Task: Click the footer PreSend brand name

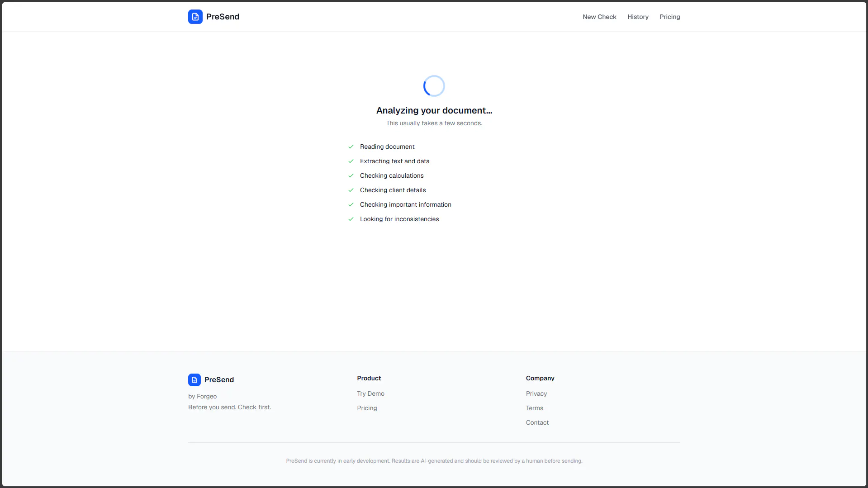Action: pyautogui.click(x=219, y=380)
